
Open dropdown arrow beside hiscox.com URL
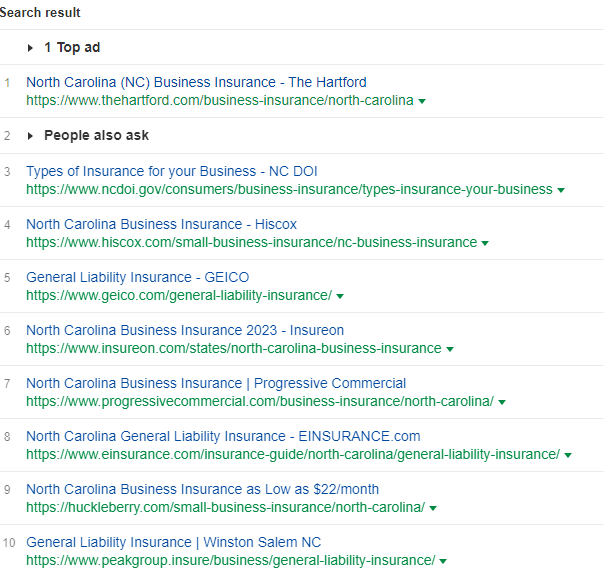pyautogui.click(x=485, y=243)
